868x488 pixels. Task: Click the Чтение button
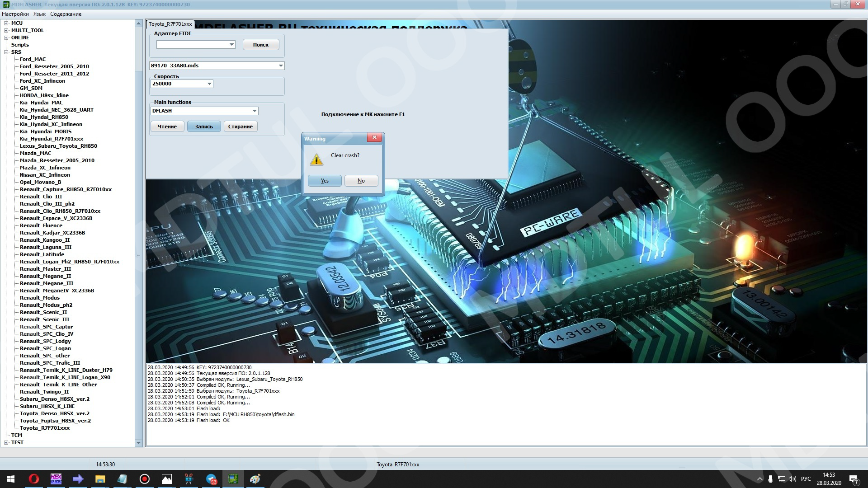click(167, 127)
